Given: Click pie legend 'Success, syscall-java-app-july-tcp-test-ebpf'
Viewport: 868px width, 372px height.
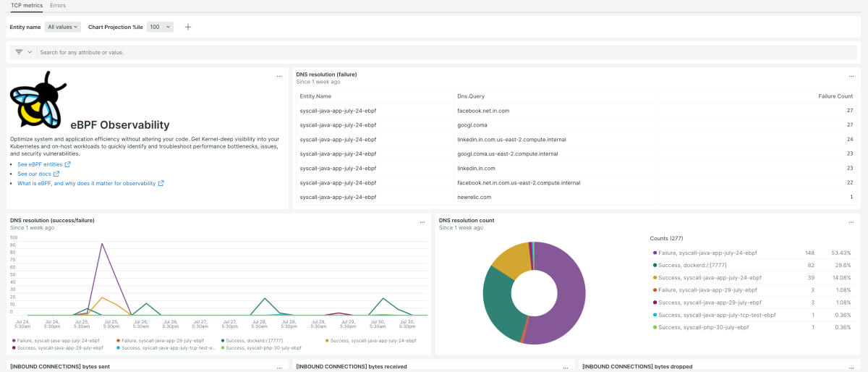Looking at the screenshot, I should click(x=752, y=315).
